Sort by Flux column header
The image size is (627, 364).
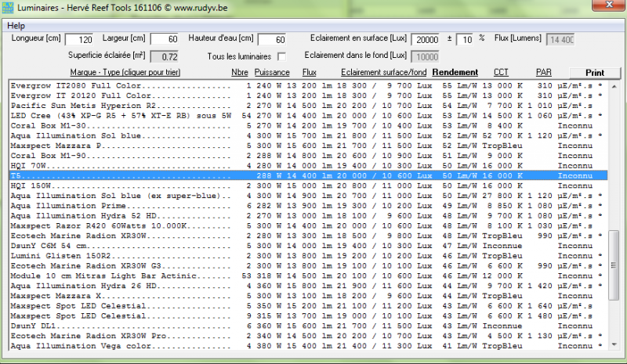[x=309, y=72]
